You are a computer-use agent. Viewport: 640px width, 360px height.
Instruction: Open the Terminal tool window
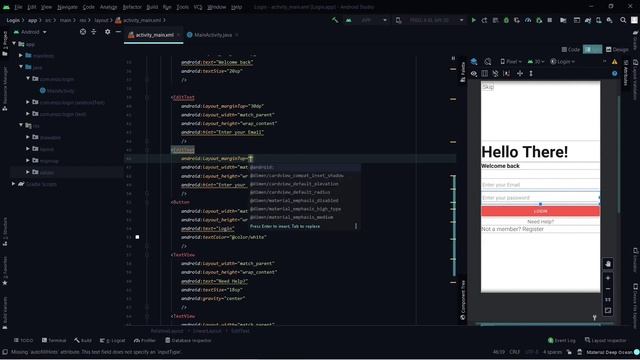[x=54, y=340]
